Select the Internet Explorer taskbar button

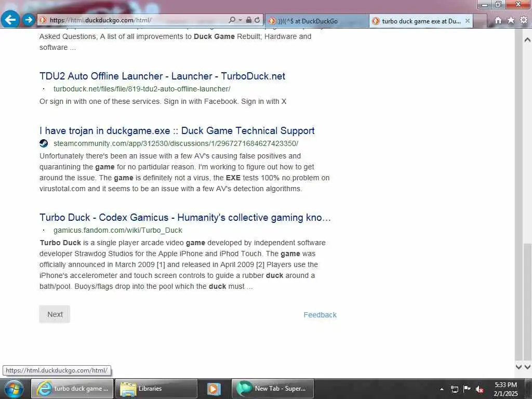72,389
